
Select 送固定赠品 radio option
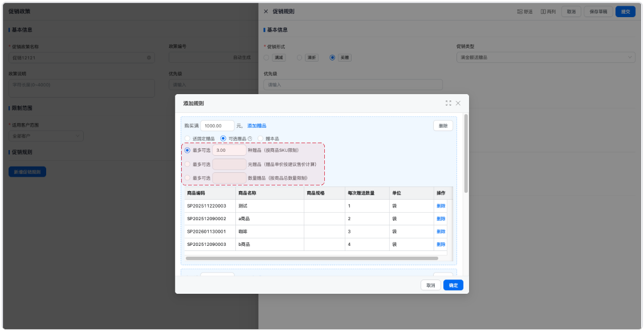(x=188, y=139)
